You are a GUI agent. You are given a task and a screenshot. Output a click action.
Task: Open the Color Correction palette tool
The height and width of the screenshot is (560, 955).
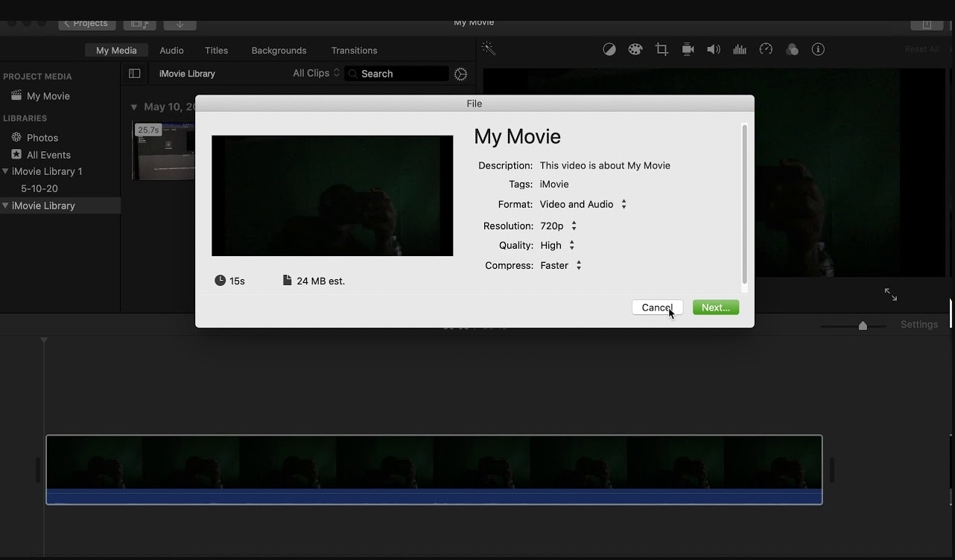click(x=635, y=49)
